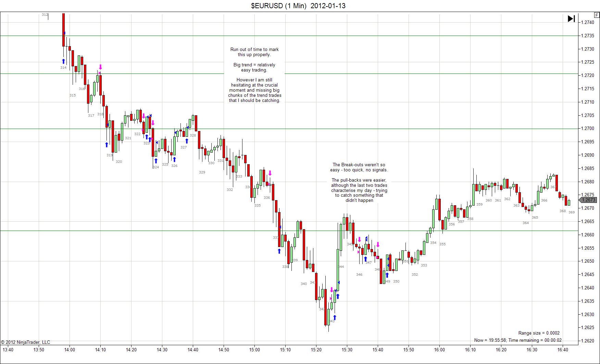Select the 16:00 time axis label
The height and width of the screenshot is (364, 600).
click(439, 350)
